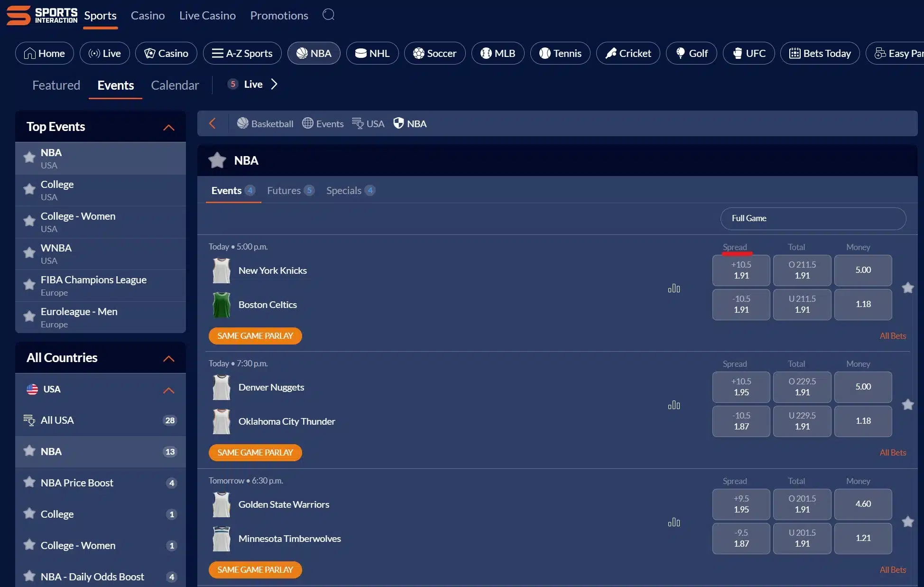
Task: Toggle favorite star for WNBA
Action: [29, 253]
